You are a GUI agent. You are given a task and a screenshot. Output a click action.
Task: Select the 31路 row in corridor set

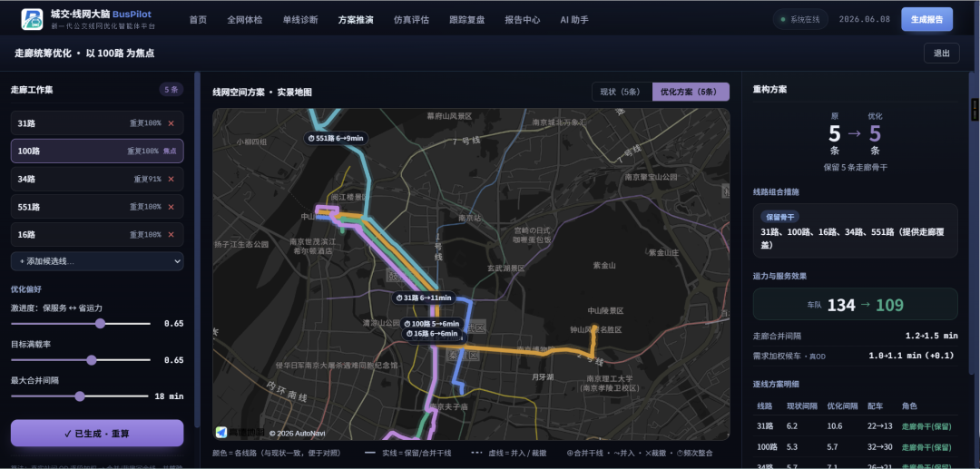[x=97, y=123]
